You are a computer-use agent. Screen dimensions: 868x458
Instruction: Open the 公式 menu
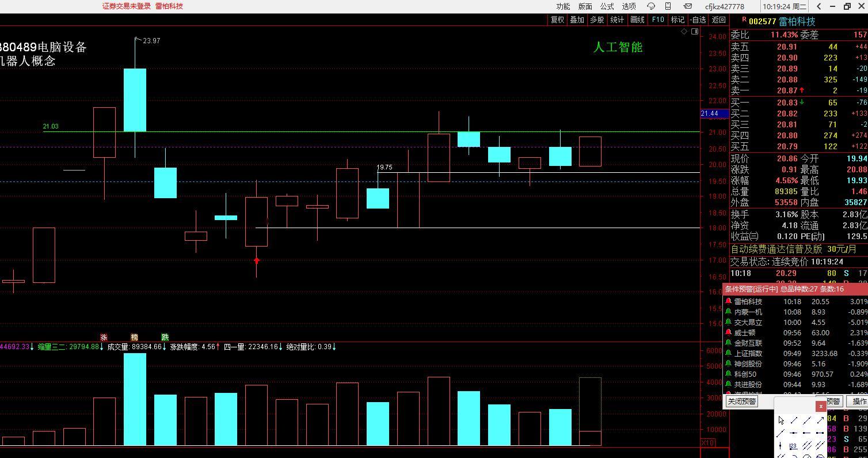(607, 6)
